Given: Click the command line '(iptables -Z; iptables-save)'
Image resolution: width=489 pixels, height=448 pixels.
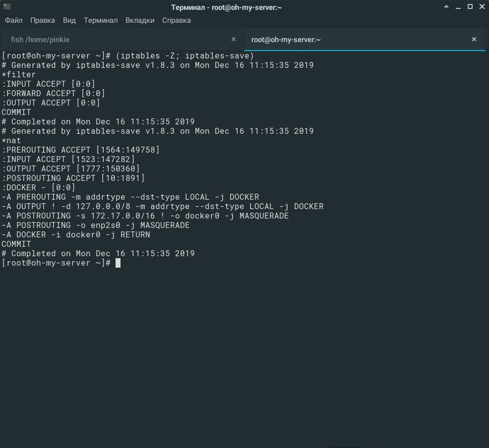Looking at the screenshot, I should pos(184,56).
